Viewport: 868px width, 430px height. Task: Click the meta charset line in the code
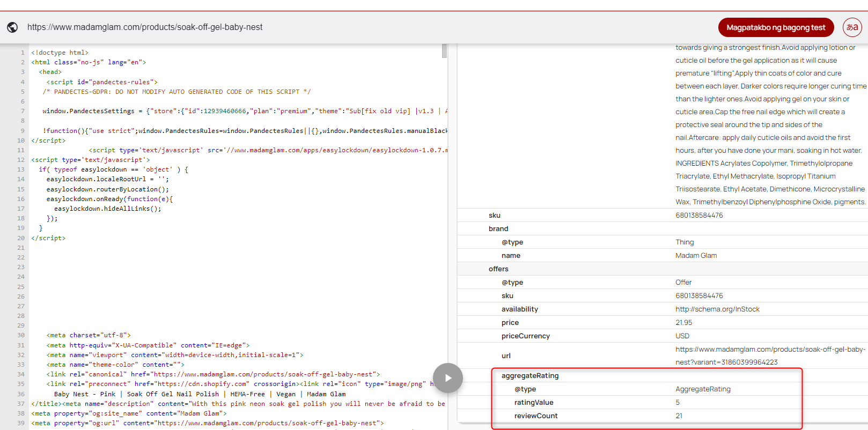[89, 335]
